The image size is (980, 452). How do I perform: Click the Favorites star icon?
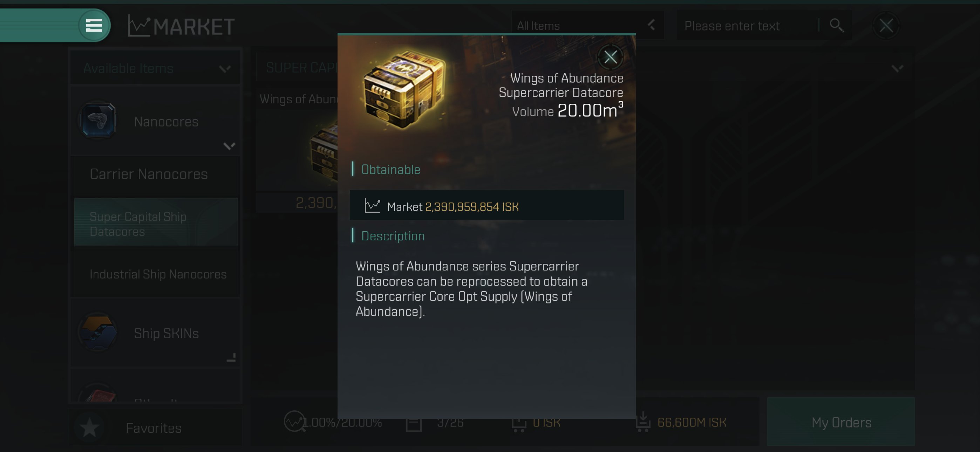(x=90, y=427)
